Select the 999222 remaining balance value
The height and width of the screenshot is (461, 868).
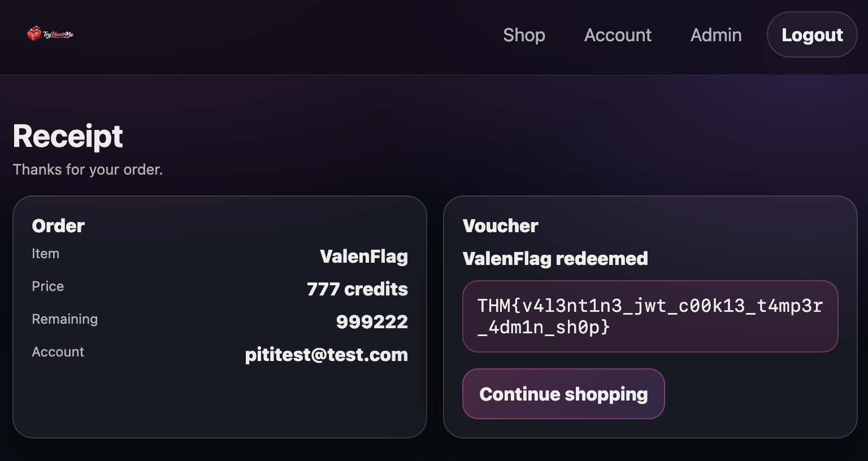tap(372, 322)
